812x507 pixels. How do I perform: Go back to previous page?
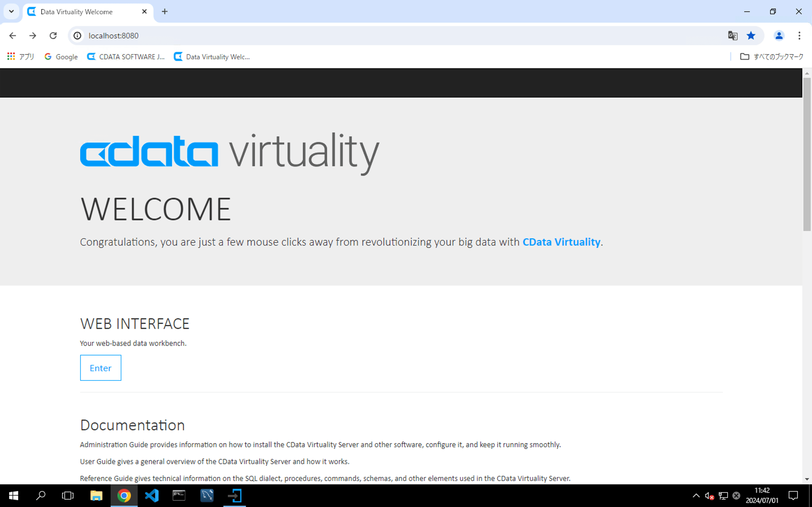click(x=13, y=35)
